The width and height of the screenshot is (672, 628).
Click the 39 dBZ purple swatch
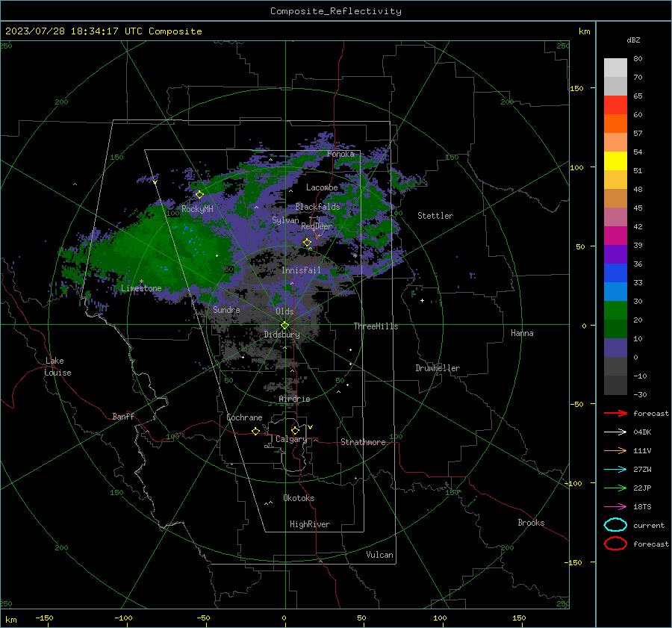tap(615, 254)
